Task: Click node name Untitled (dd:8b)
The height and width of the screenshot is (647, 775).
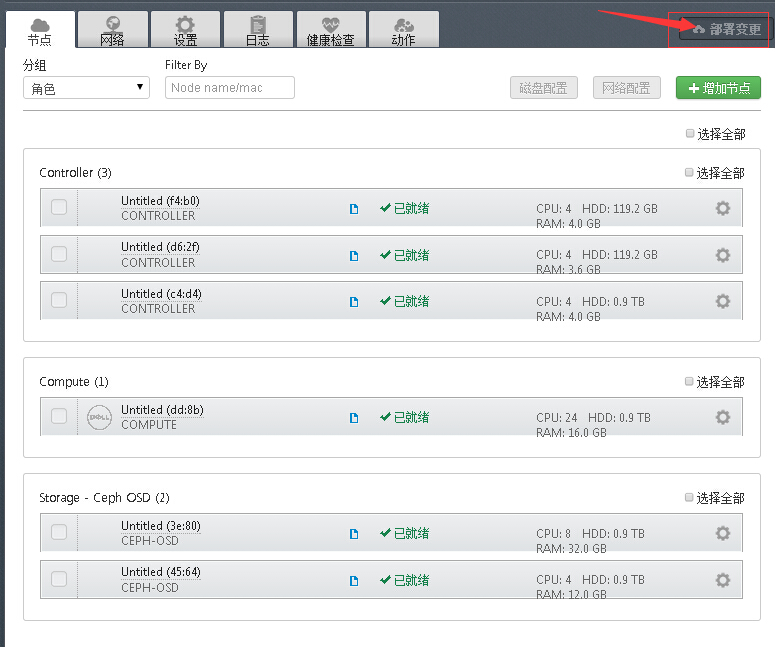Action: tap(162, 410)
